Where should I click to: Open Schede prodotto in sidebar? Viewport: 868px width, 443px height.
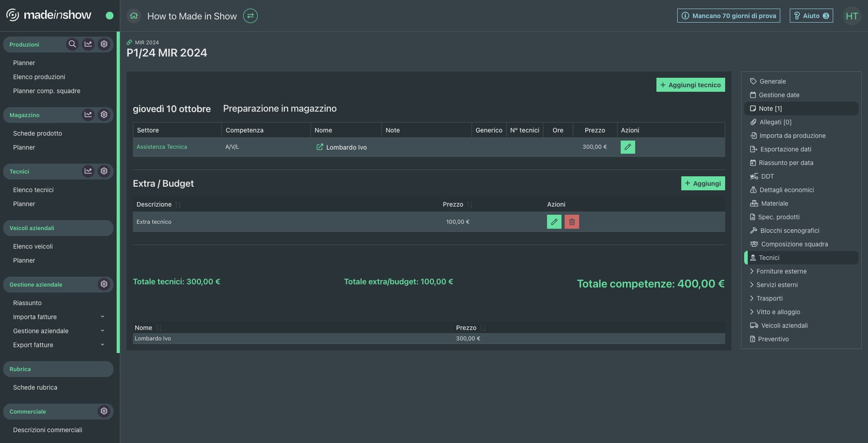(38, 133)
